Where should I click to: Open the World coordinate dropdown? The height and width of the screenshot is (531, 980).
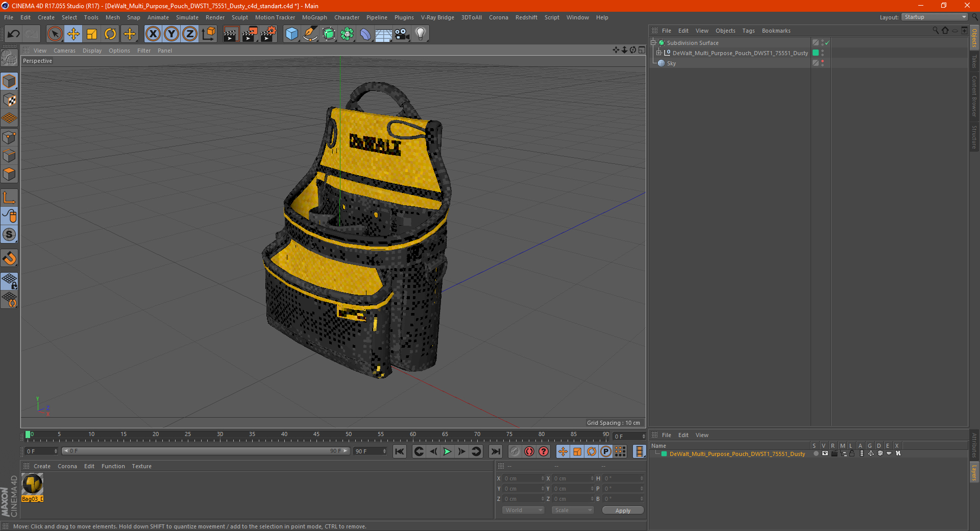pyautogui.click(x=523, y=510)
